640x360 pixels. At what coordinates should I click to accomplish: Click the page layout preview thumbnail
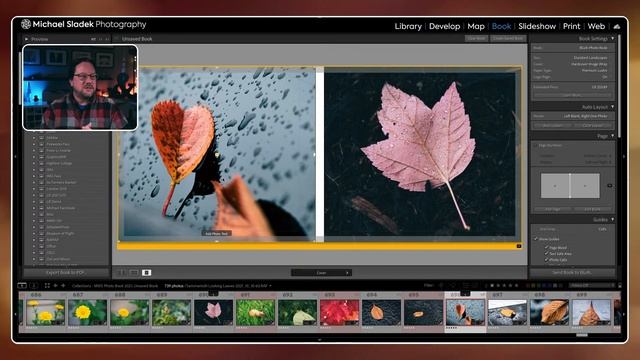coord(570,186)
